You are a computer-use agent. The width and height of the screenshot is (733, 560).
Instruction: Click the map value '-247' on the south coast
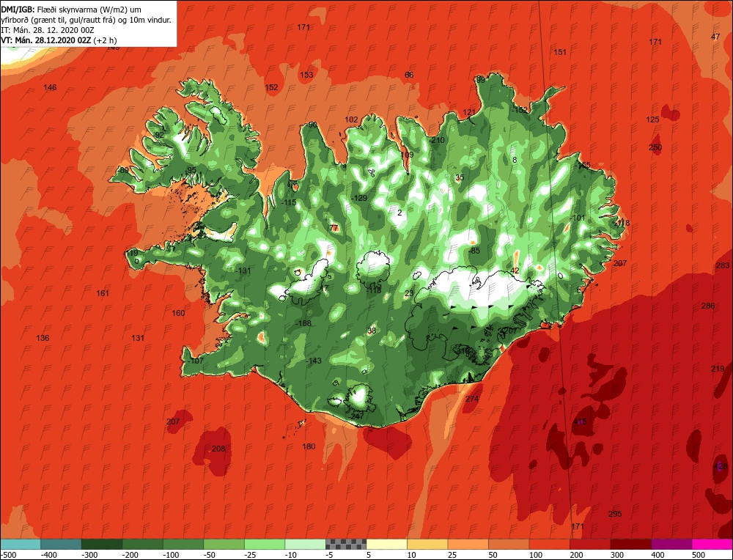point(357,416)
